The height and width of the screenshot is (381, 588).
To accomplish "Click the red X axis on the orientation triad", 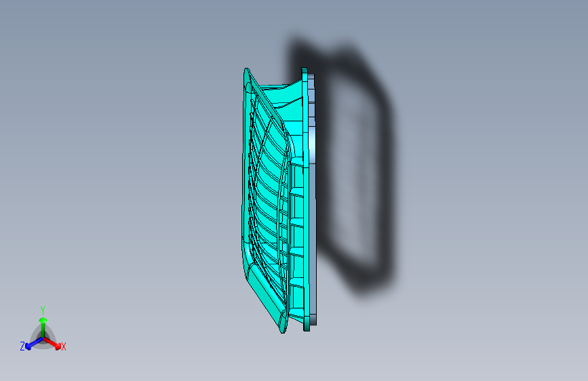I will tap(52, 343).
